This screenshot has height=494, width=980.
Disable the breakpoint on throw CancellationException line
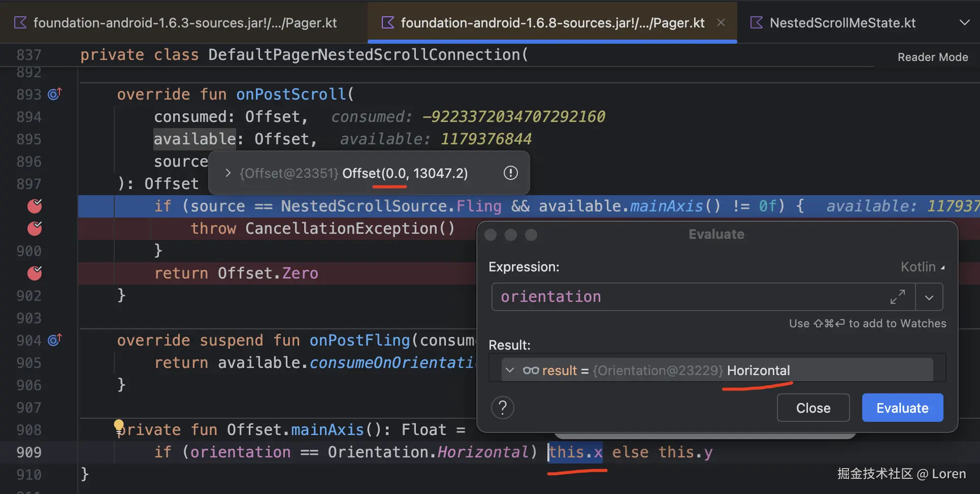[35, 228]
